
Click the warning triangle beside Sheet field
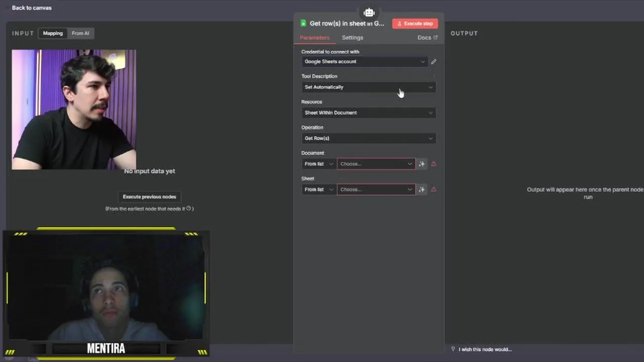pos(434,190)
